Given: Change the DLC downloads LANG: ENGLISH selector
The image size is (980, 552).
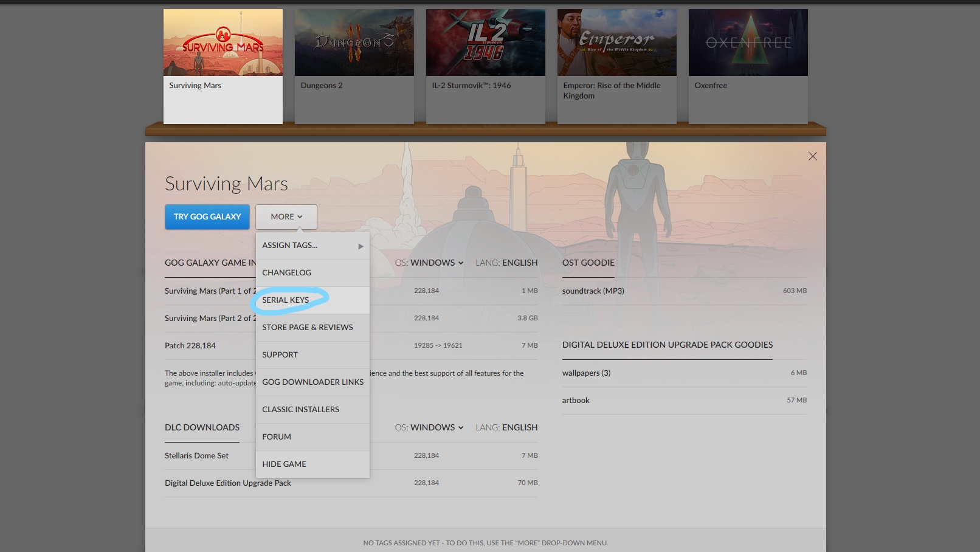Looking at the screenshot, I should coord(506,427).
